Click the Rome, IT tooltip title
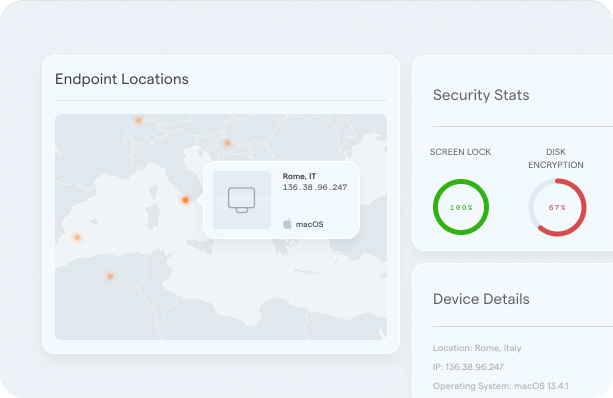The image size is (613, 398). point(299,176)
